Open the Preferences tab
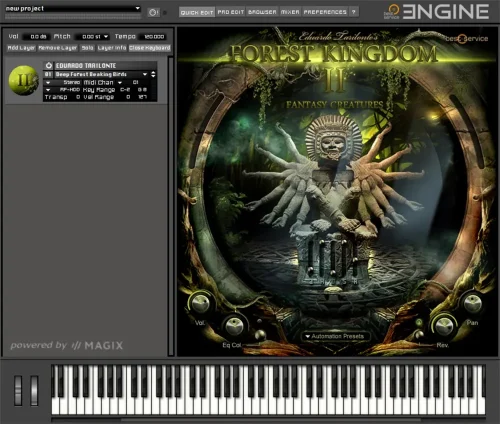The height and width of the screenshot is (424, 500). (325, 12)
